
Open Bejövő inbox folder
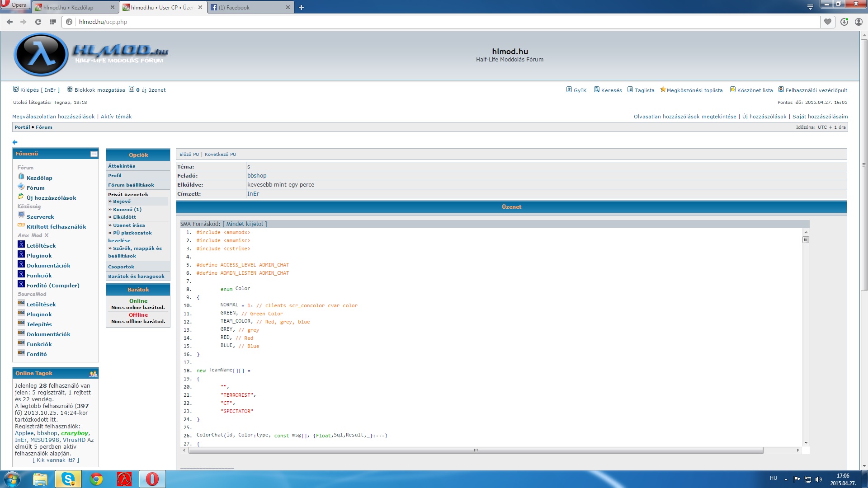click(x=122, y=201)
